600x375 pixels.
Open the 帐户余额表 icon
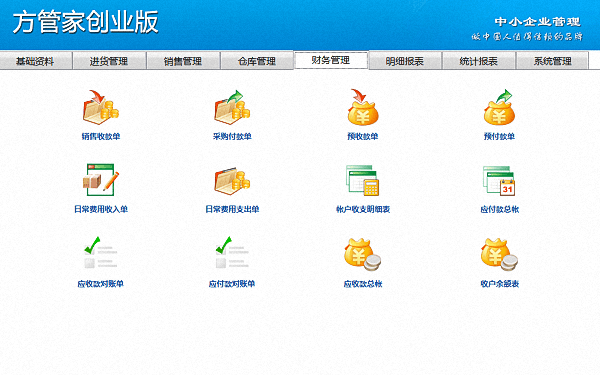[x=499, y=254]
